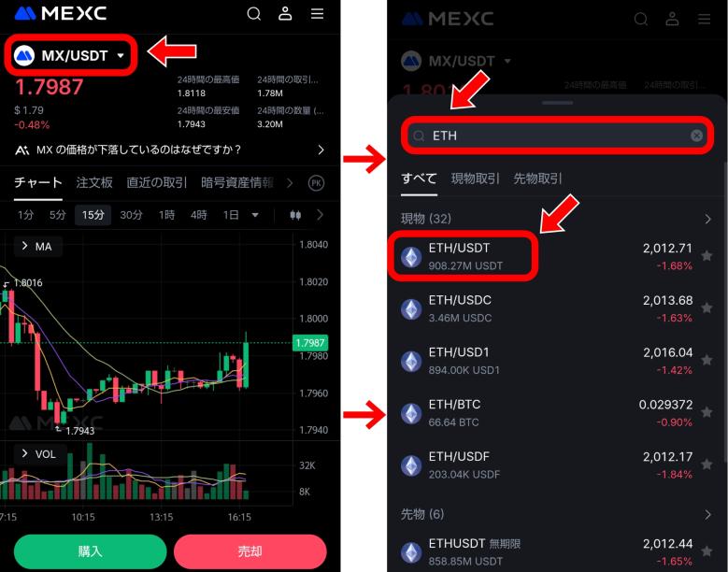This screenshot has width=728, height=572.
Task: Tap the green 購入 button
Action: coord(90,551)
